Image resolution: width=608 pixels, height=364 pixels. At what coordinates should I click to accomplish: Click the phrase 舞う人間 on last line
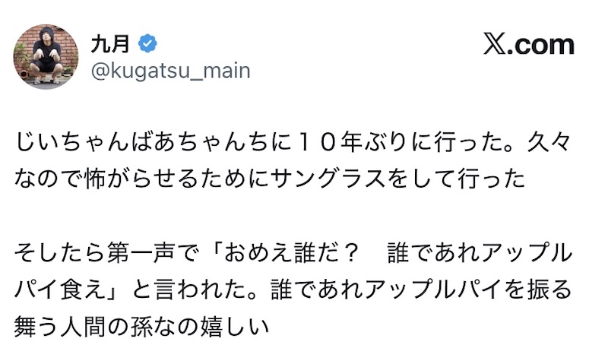pyautogui.click(x=67, y=326)
